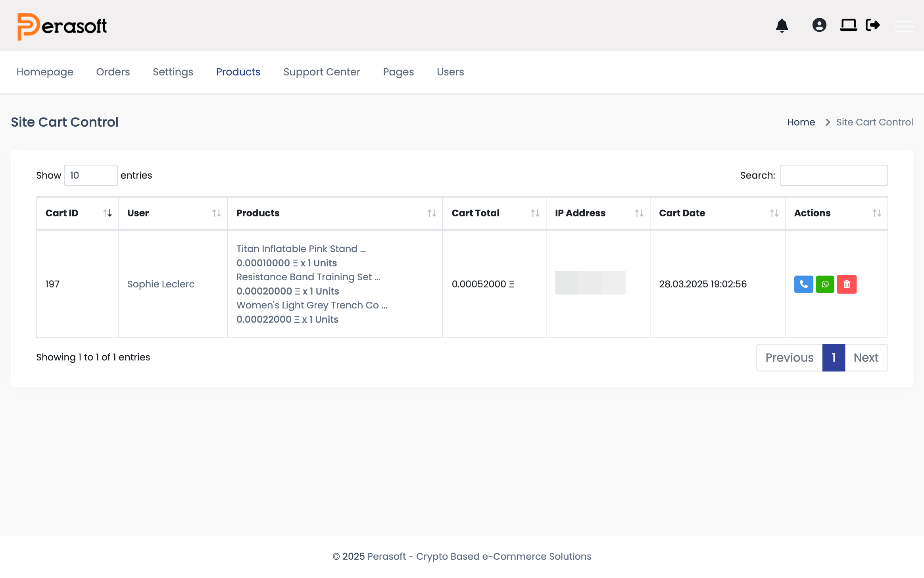
Task: Click the blurred IP address cell
Action: click(590, 283)
